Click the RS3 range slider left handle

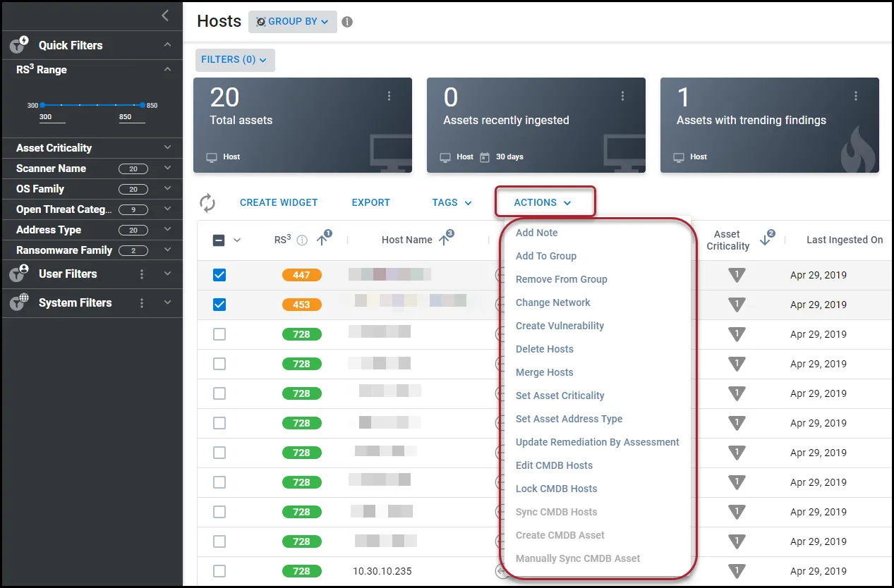pos(42,105)
